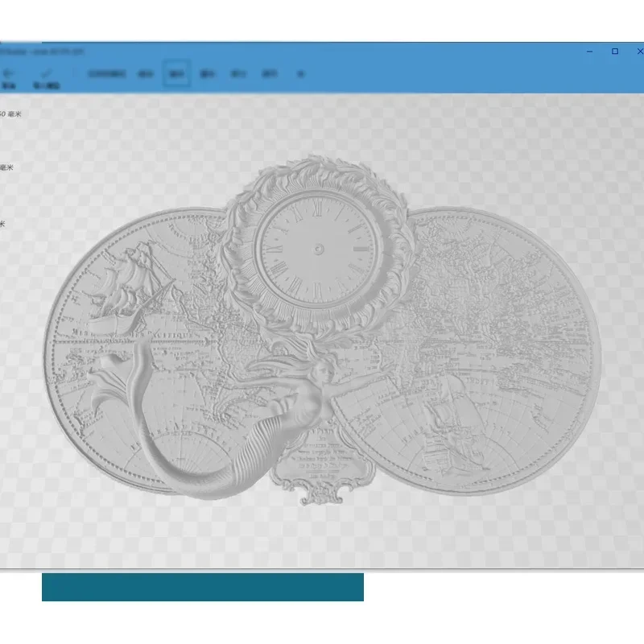
Task: Close the 3D Builder window
Action: (x=640, y=52)
